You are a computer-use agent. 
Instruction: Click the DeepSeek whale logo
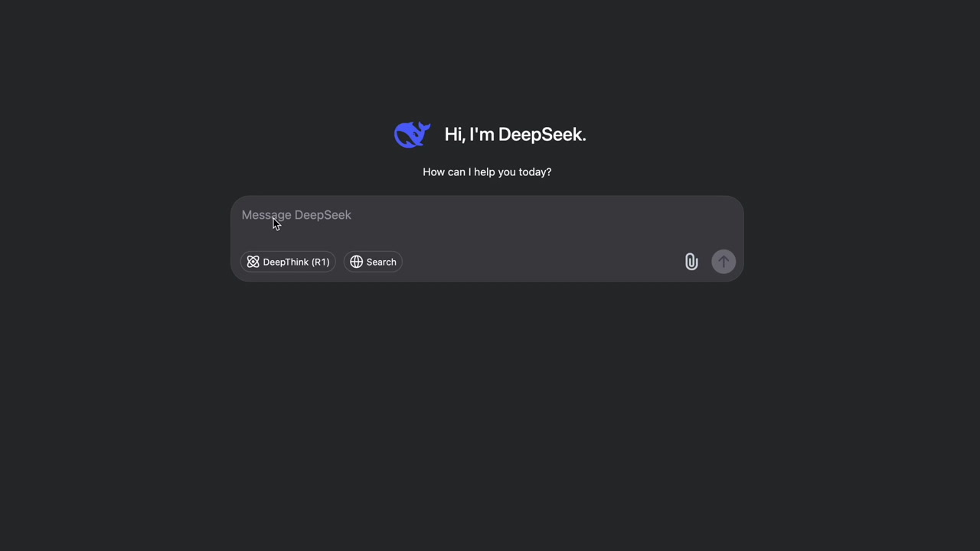(x=412, y=135)
